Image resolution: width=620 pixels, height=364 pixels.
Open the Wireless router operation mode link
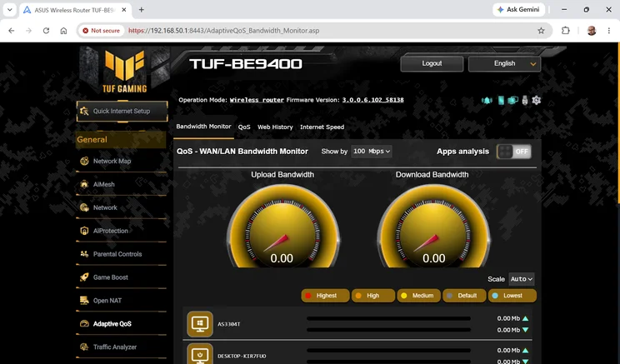257,100
